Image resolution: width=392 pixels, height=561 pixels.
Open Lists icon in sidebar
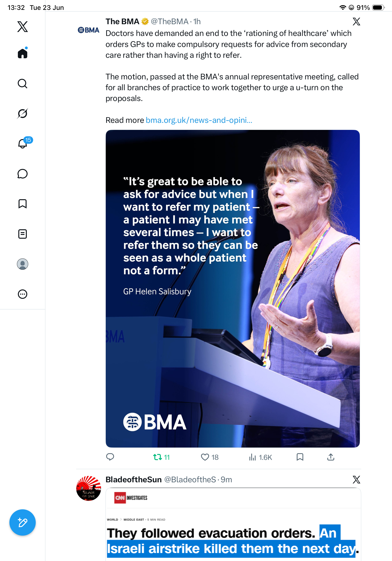[x=23, y=234]
